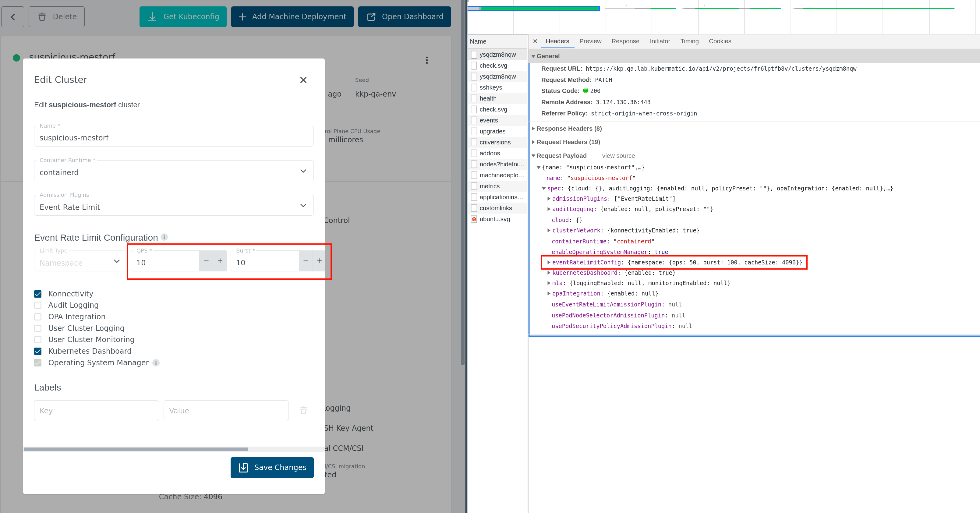Viewport: 980px width, 513px height.
Task: Switch to the Timing tab in DevTools
Action: click(x=689, y=41)
